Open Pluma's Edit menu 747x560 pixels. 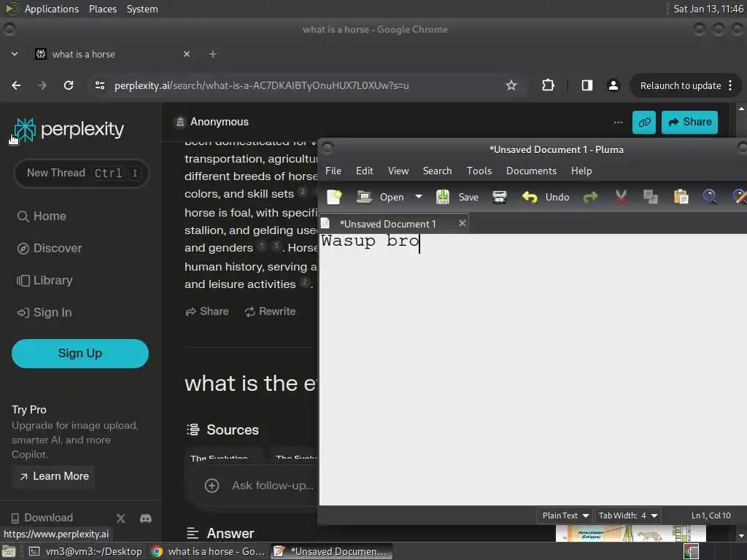click(x=365, y=171)
